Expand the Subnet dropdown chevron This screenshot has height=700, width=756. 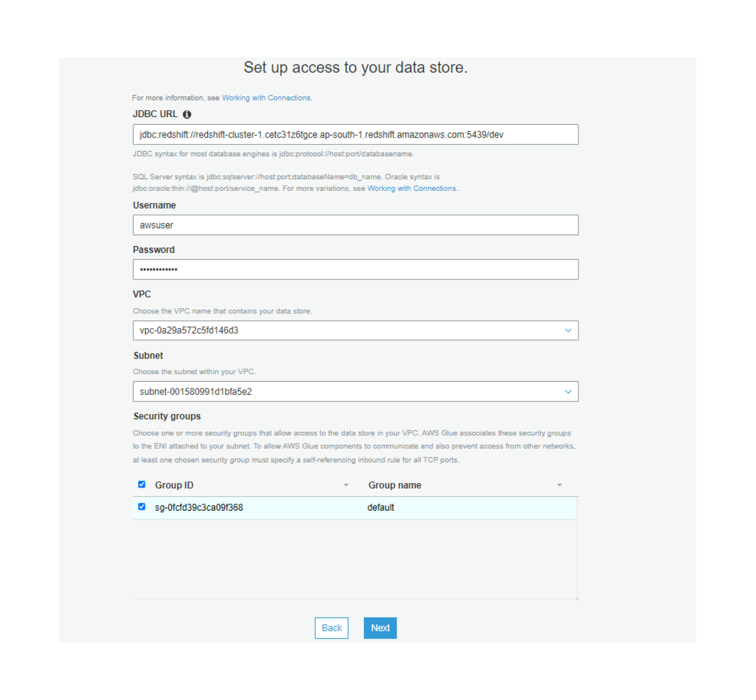[x=568, y=392]
